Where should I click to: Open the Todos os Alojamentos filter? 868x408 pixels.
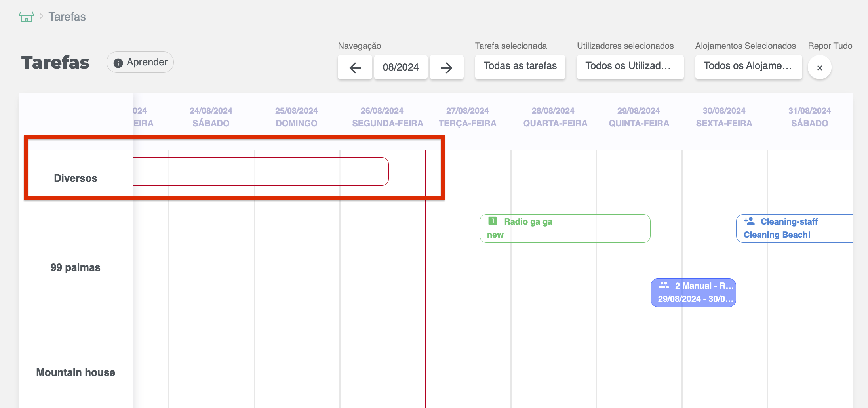tap(748, 66)
